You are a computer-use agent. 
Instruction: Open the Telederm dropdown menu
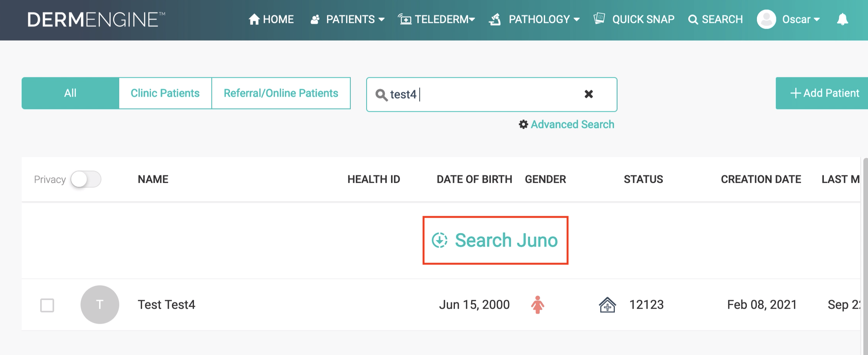tap(437, 19)
